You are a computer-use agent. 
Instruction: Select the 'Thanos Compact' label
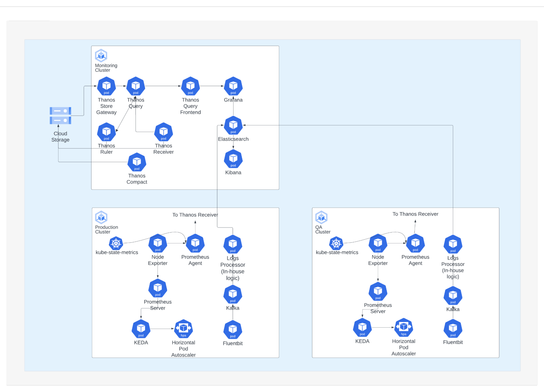tap(137, 179)
